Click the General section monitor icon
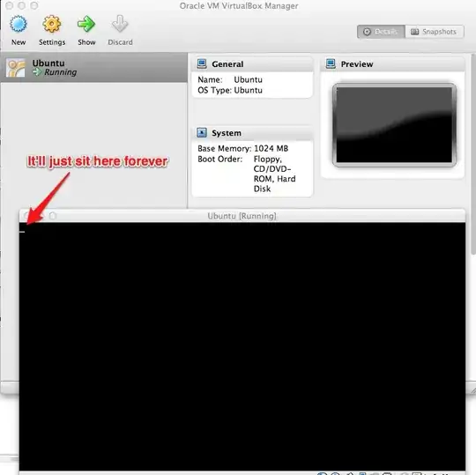476x475 pixels. point(202,63)
